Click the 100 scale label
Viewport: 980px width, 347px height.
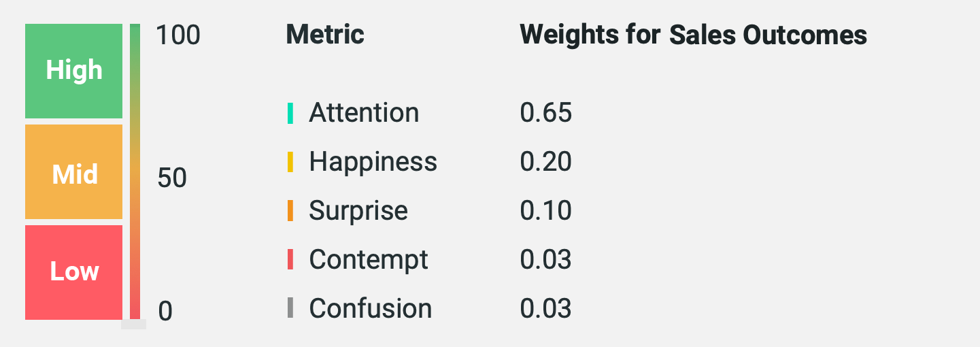click(x=178, y=35)
